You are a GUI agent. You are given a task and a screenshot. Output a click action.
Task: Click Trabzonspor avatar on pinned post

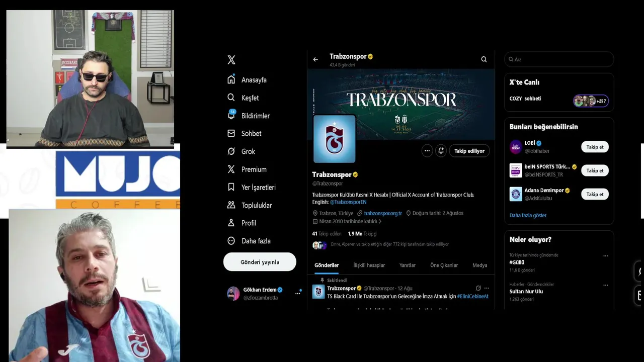pos(318,292)
